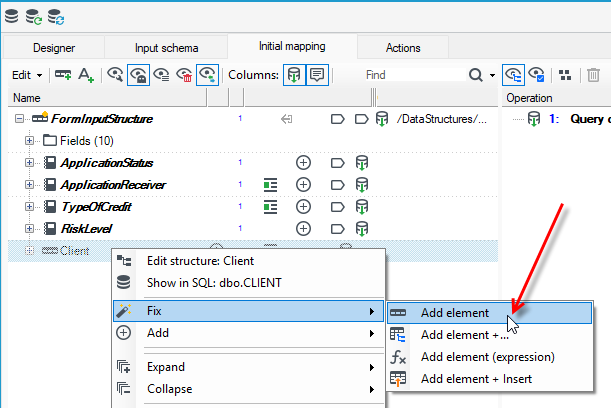Expand the ApplicationStatus node
Viewport: 611px width, 408px height.
click(x=29, y=162)
